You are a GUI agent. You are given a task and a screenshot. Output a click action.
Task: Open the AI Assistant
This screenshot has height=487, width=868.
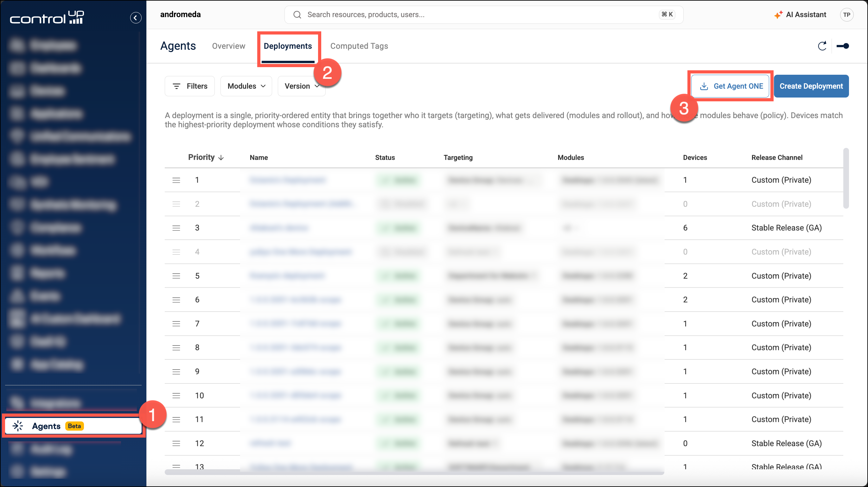[800, 15]
